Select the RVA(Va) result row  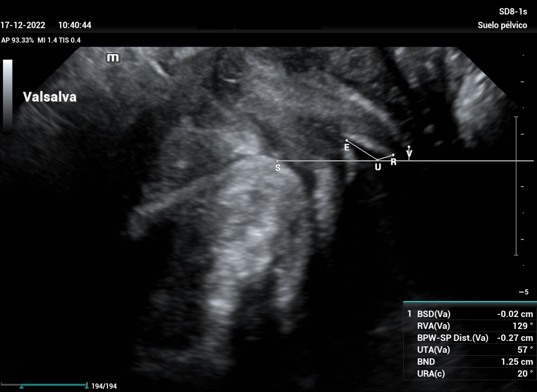click(x=470, y=326)
